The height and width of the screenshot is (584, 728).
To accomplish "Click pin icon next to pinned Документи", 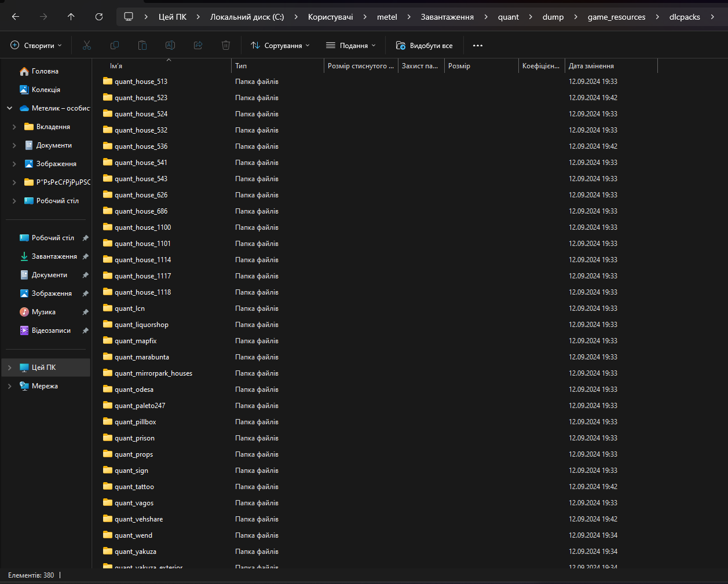I will pyautogui.click(x=86, y=275).
